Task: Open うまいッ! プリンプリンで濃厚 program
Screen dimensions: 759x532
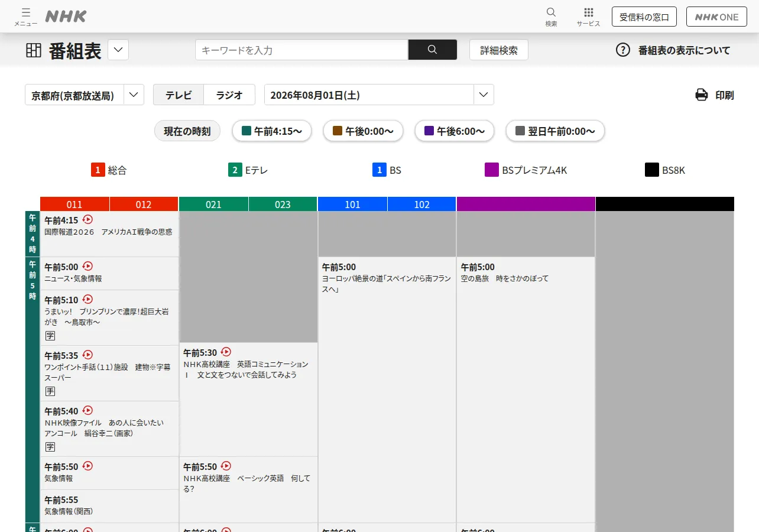Action: (x=109, y=317)
